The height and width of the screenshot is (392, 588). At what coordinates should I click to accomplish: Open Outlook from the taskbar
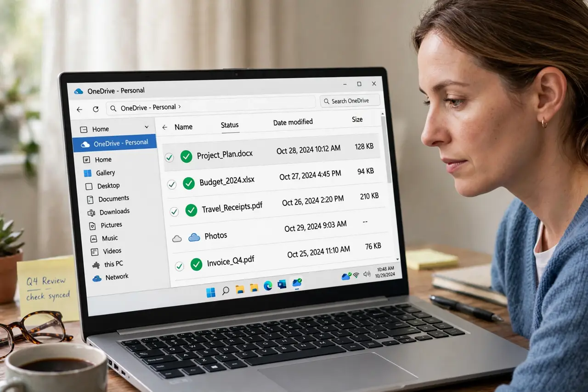tap(282, 285)
